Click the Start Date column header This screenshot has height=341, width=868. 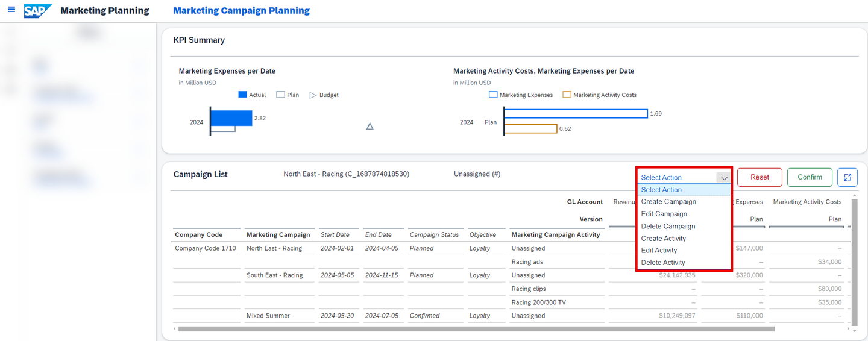335,235
